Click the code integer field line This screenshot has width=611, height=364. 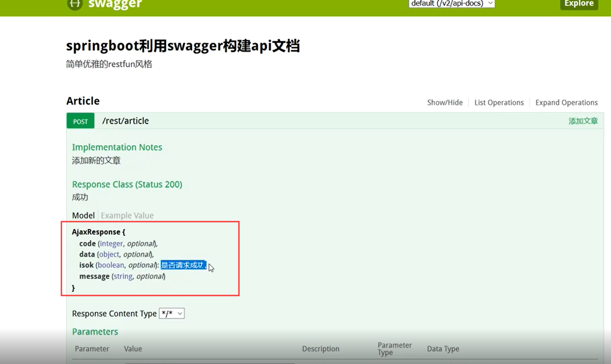coord(118,244)
